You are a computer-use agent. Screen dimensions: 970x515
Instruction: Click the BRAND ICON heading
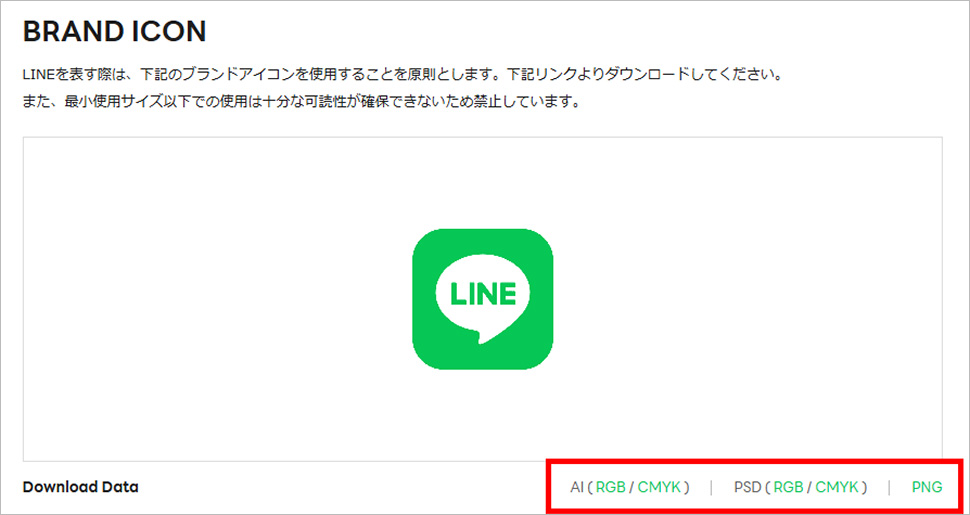114,32
